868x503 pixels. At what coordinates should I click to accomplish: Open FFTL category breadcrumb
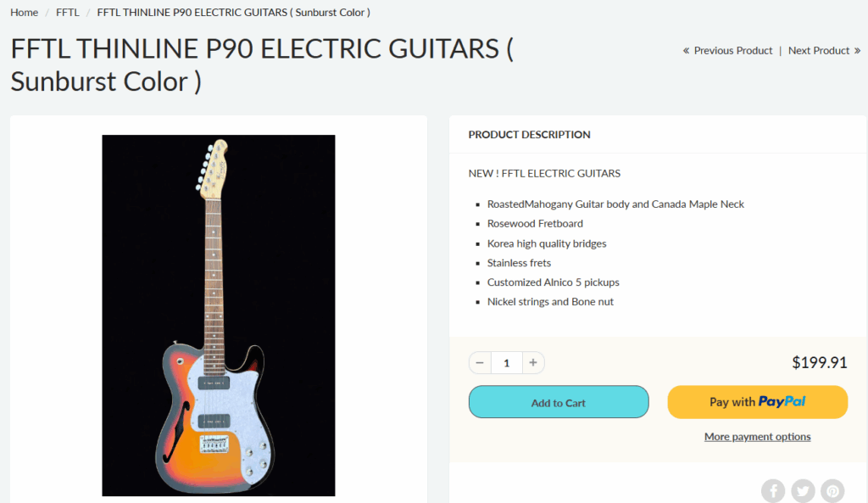[68, 13]
